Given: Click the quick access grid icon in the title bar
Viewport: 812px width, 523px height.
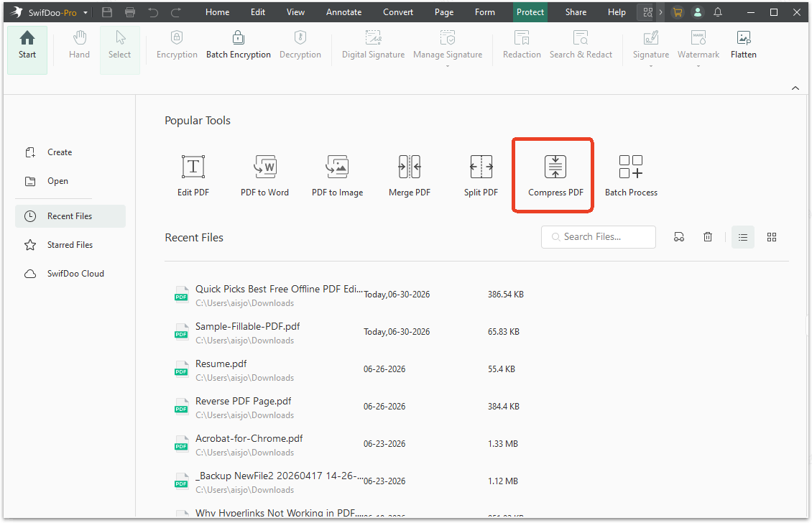Looking at the screenshot, I should click(x=647, y=12).
